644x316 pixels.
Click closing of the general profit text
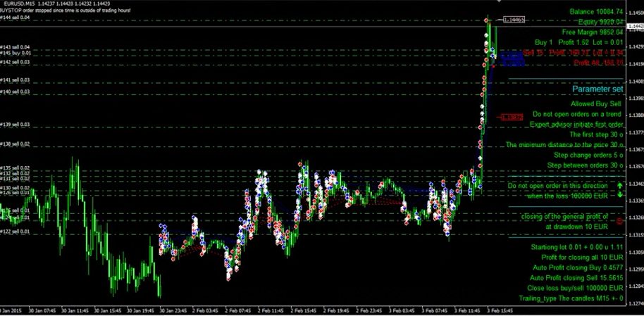[564, 217]
